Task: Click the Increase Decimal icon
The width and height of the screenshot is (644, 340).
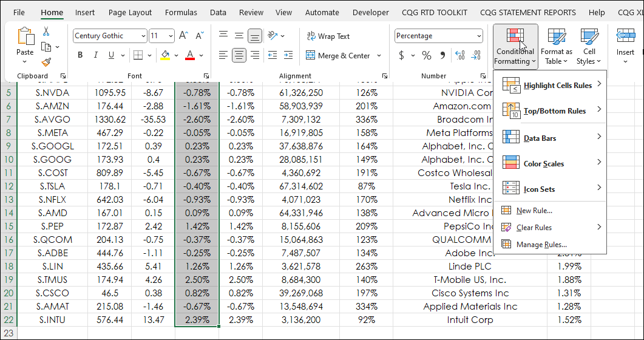Action: click(x=461, y=55)
